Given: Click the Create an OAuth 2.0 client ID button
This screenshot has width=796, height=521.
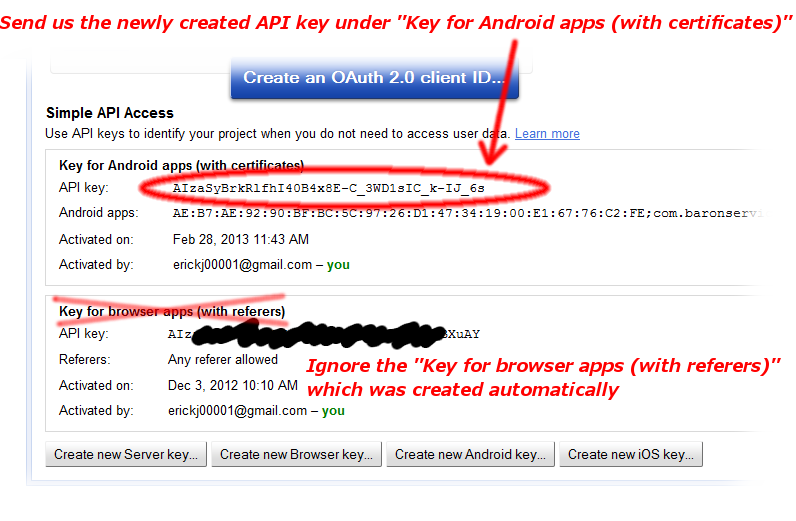Looking at the screenshot, I should click(x=375, y=78).
